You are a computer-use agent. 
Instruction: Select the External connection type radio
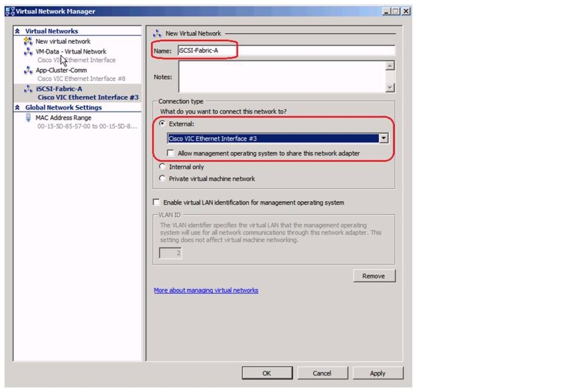(162, 123)
